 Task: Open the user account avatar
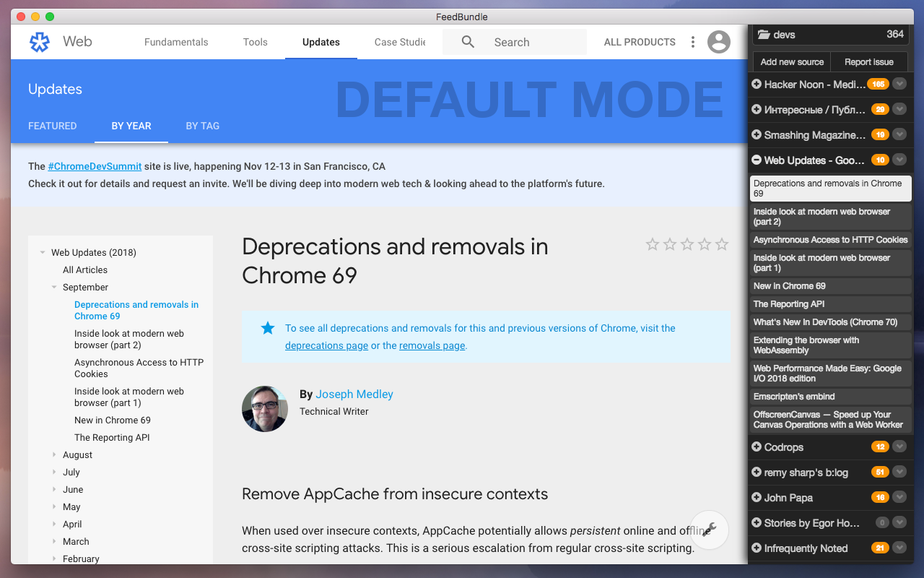point(719,42)
